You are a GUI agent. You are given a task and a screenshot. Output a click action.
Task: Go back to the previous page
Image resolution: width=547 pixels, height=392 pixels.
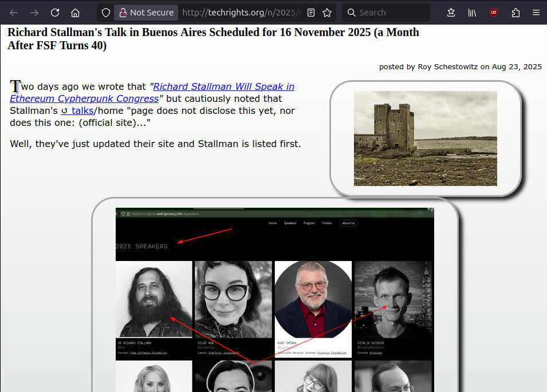click(x=14, y=13)
